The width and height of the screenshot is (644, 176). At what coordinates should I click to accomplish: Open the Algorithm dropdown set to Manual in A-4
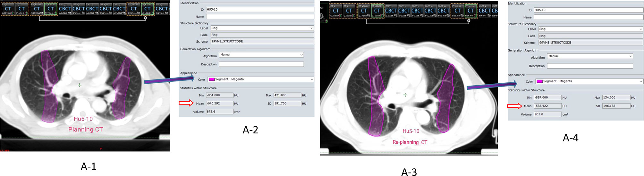pos(590,56)
